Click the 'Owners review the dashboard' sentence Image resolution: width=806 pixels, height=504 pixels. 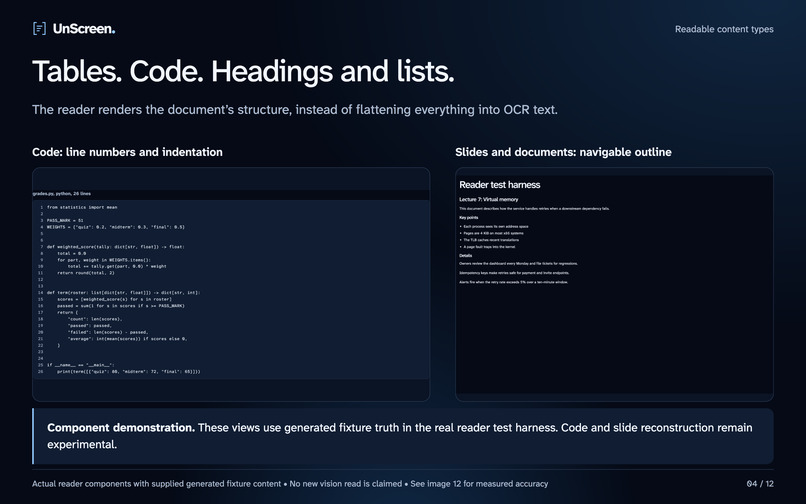(x=518, y=264)
